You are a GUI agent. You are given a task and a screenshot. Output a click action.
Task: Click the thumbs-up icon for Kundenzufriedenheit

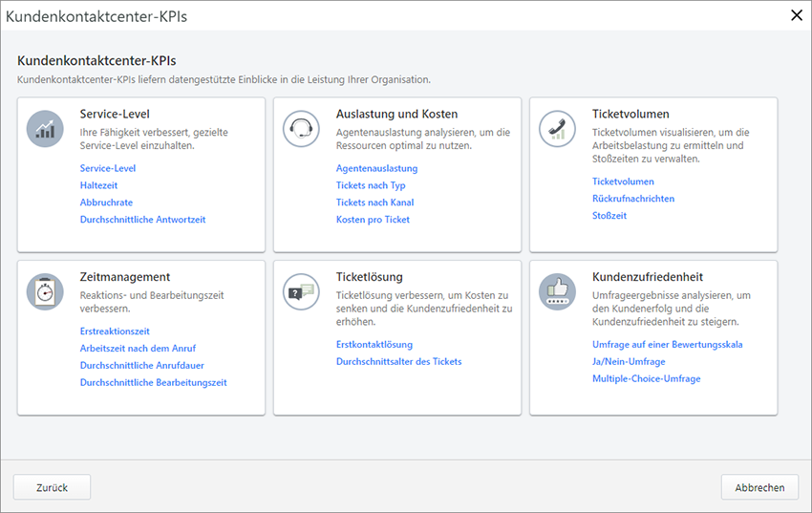coord(557,291)
